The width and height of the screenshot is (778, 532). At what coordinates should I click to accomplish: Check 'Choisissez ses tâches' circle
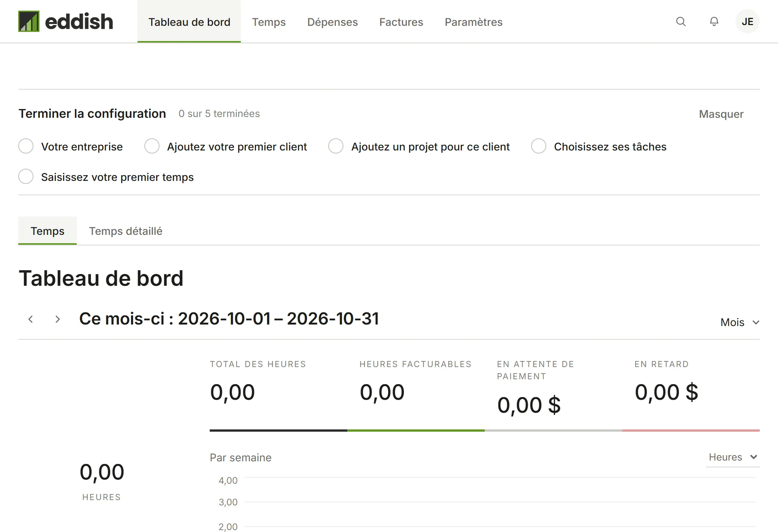pyautogui.click(x=539, y=146)
